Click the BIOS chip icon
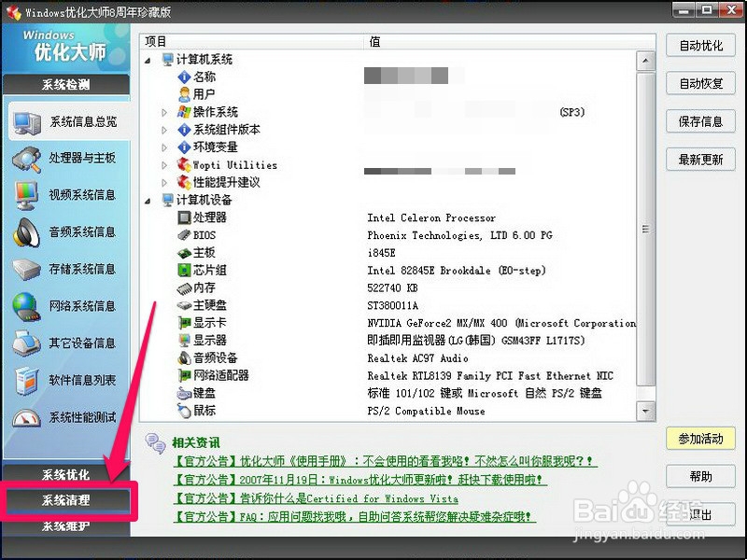Viewport: 747px width, 560px height. point(184,235)
